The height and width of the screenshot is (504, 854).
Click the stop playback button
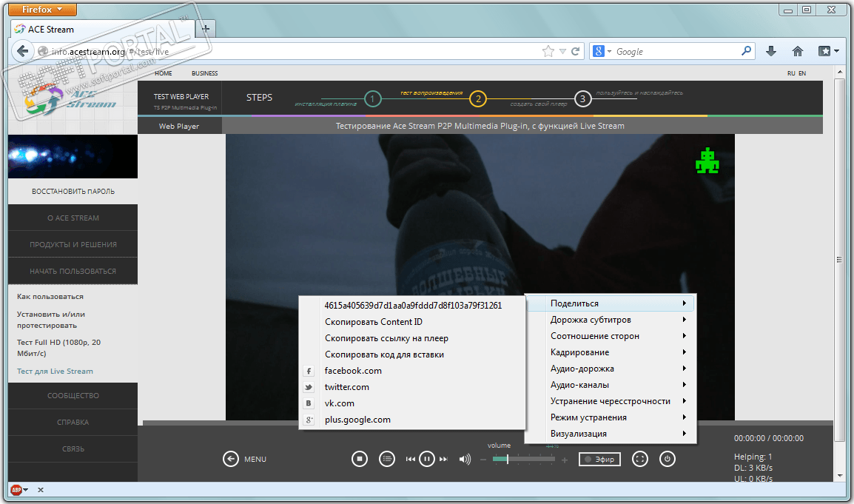tap(360, 459)
